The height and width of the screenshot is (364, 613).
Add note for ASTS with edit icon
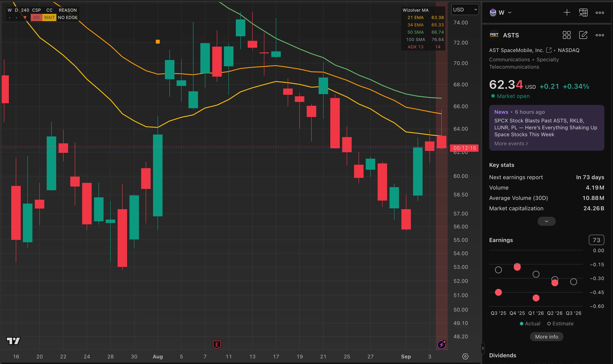click(583, 35)
